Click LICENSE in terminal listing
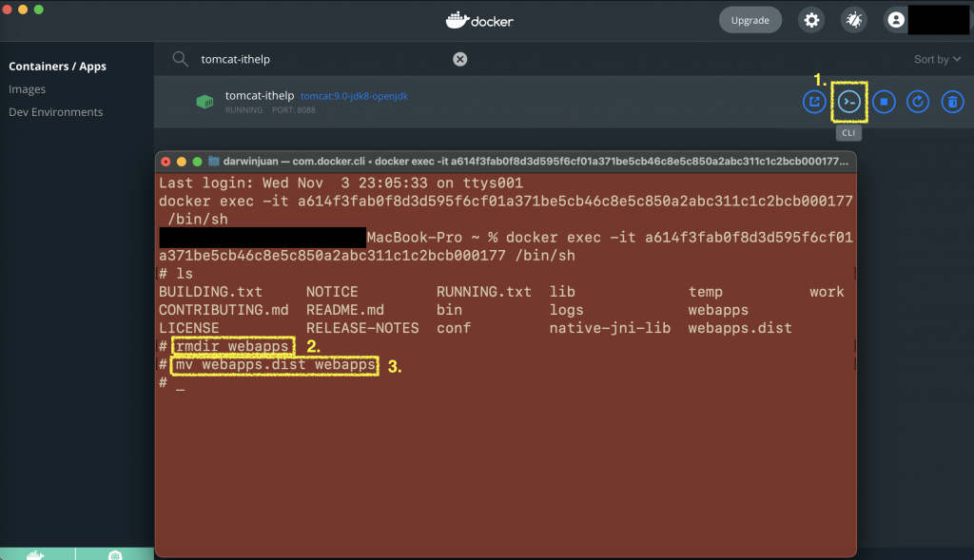 pos(189,328)
